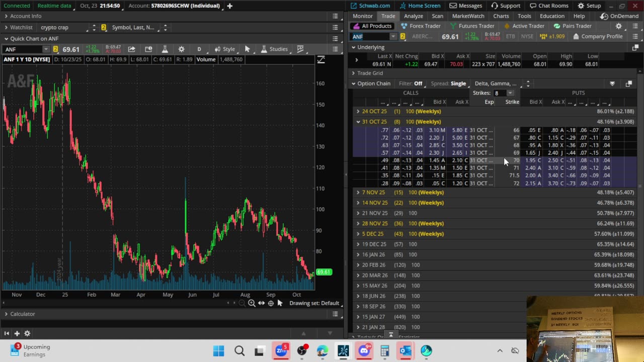The height and width of the screenshot is (362, 644).
Task: Open the Active Trader sub-tab
Action: coord(523,26)
